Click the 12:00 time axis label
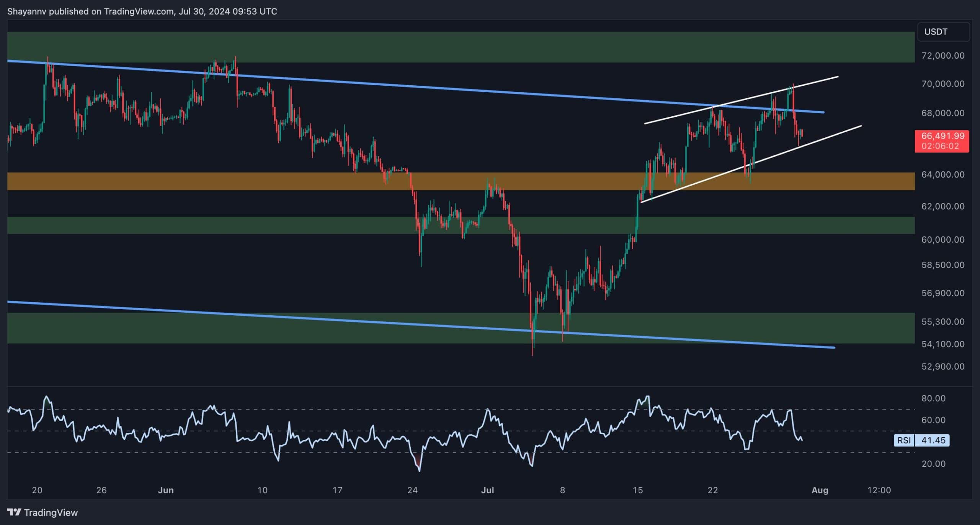 tap(879, 490)
